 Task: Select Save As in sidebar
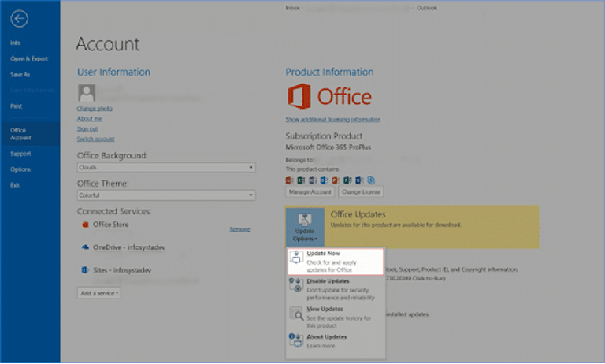click(20, 75)
